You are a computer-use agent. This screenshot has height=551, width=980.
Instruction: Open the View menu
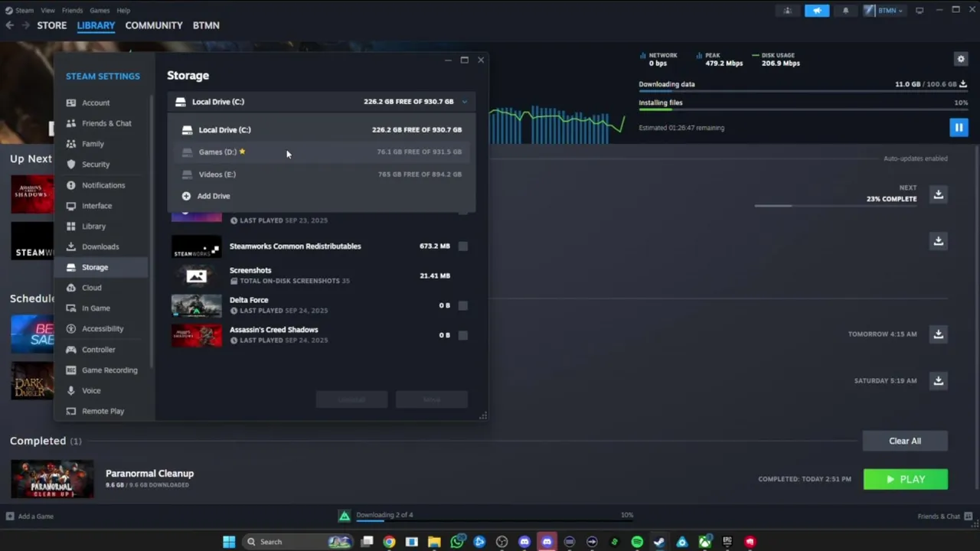tap(47, 11)
